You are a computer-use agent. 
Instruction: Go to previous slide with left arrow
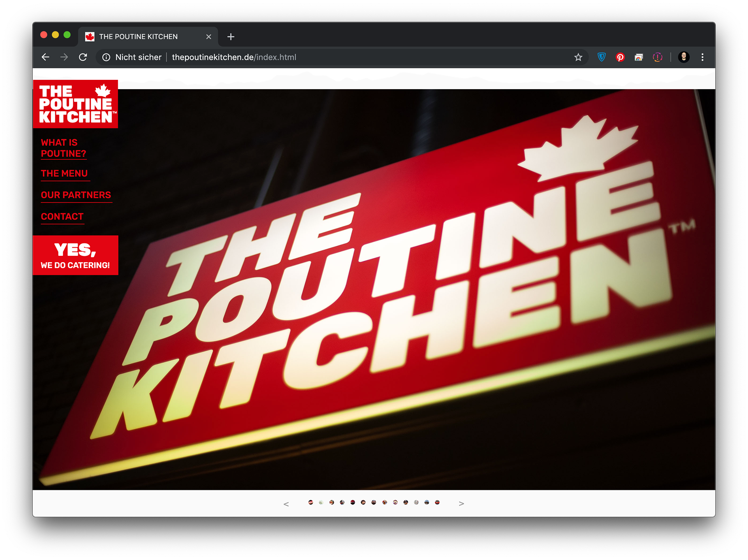click(286, 504)
